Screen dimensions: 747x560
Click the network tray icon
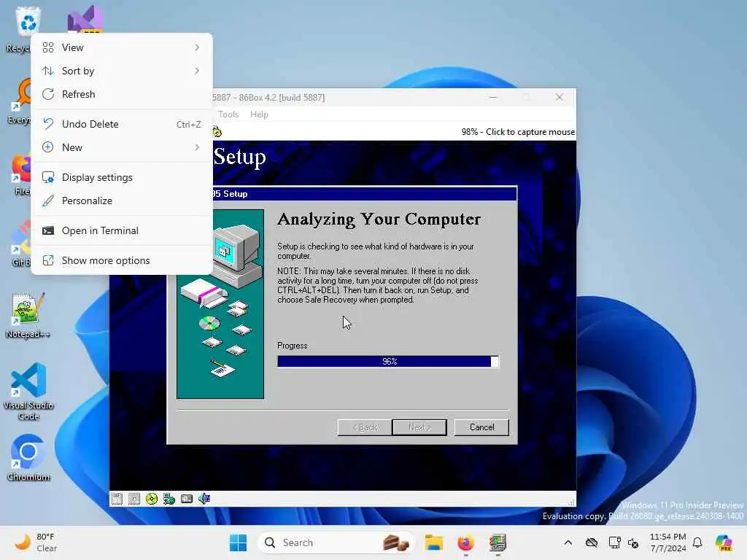tap(614, 542)
